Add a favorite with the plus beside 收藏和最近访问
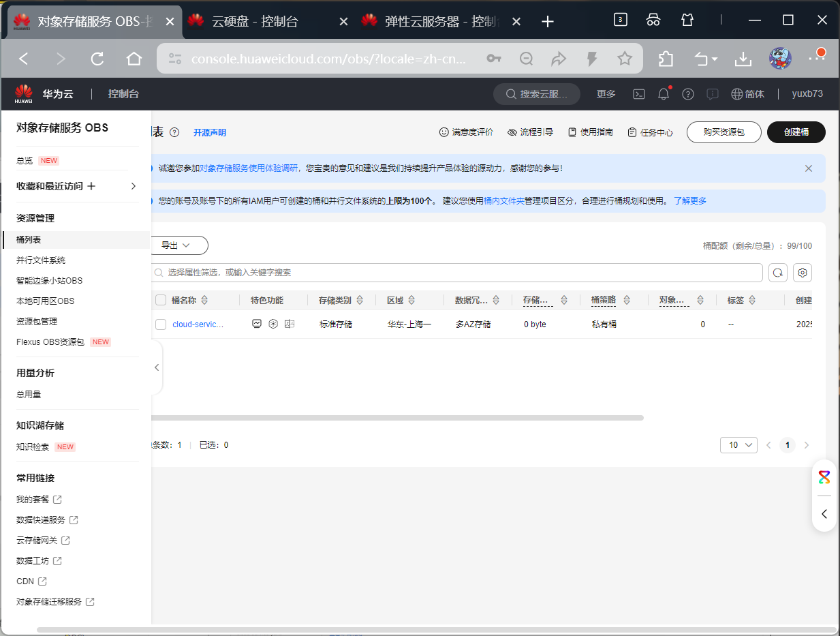 click(91, 186)
